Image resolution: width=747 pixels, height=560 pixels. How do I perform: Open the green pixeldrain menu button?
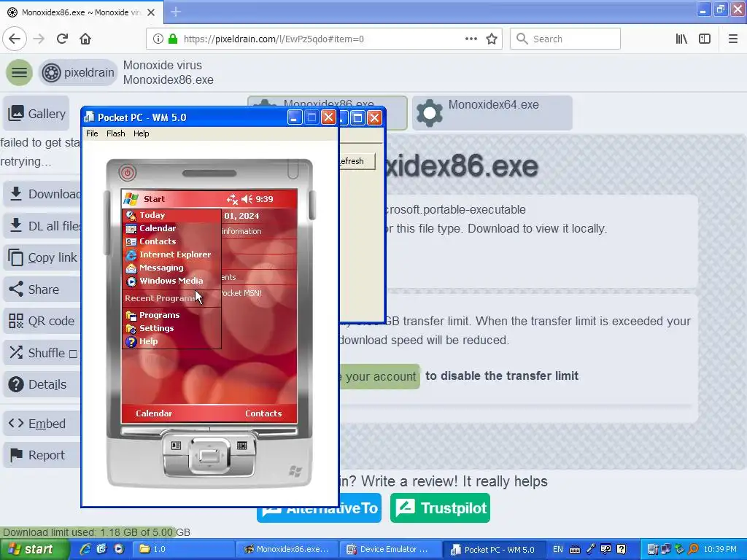pos(19,72)
